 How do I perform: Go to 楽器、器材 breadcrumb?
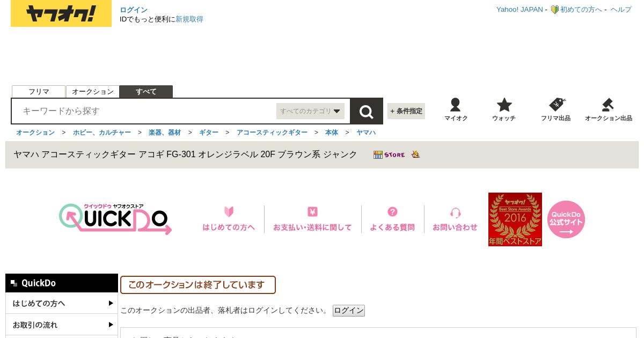tap(165, 133)
